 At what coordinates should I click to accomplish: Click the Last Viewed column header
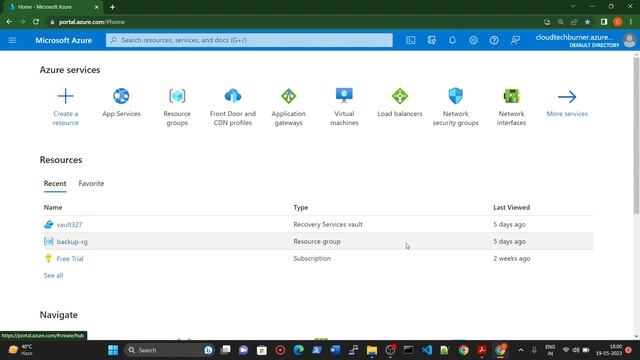point(511,207)
